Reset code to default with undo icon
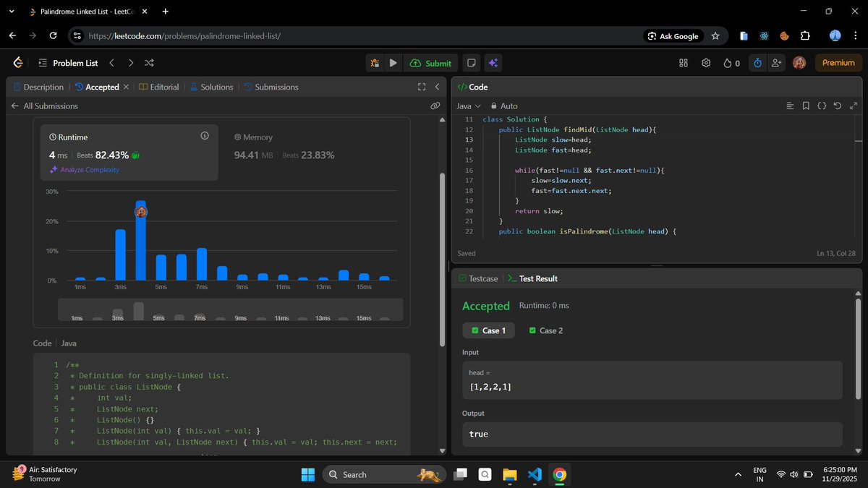Screen dimensions: 868x488 coord(838,106)
